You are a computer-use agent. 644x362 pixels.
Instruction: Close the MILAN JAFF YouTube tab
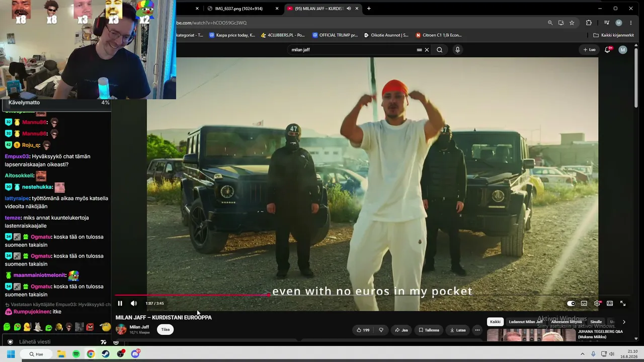point(357,9)
